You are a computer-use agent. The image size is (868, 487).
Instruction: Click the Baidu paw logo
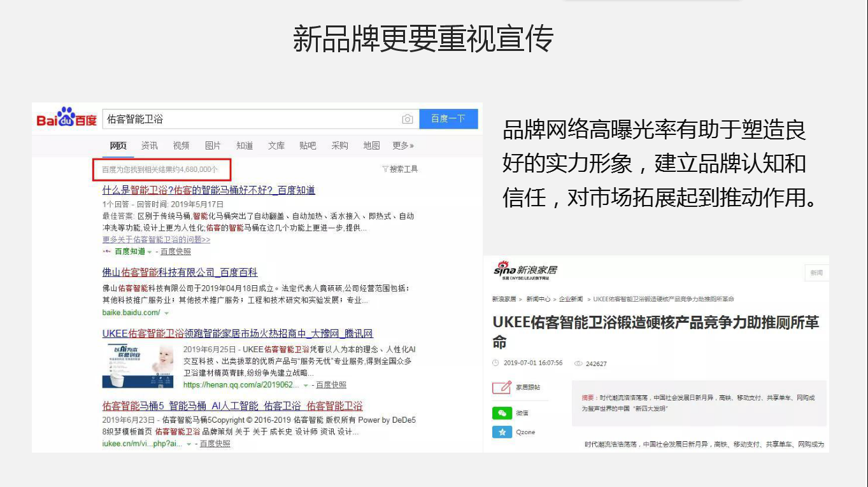tap(66, 118)
